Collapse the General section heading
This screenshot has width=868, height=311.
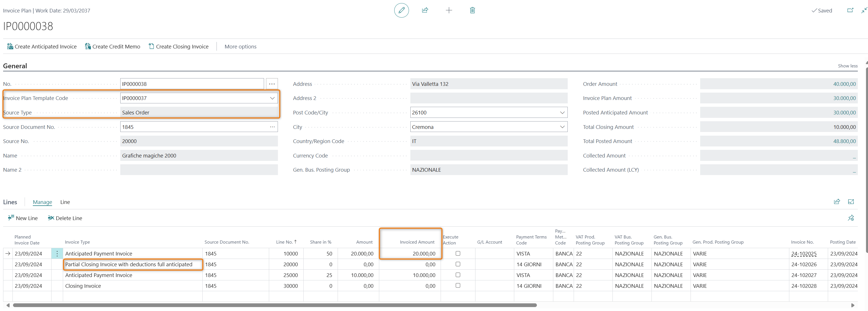pos(15,66)
